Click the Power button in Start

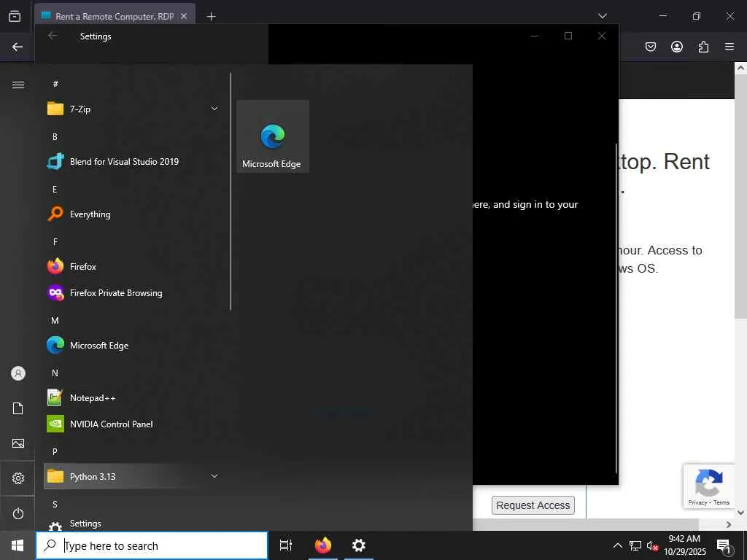pos(18,513)
